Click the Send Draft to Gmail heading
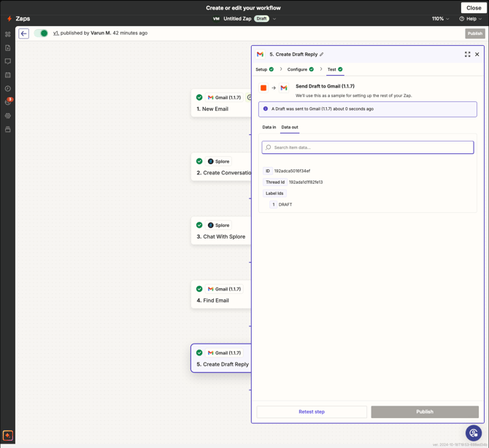489x448 pixels. [325, 86]
